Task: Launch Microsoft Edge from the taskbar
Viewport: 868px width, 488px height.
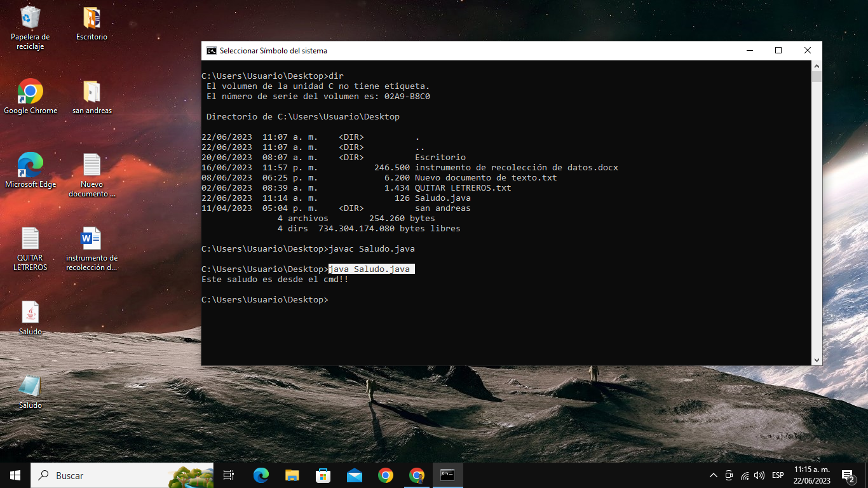Action: point(261,475)
